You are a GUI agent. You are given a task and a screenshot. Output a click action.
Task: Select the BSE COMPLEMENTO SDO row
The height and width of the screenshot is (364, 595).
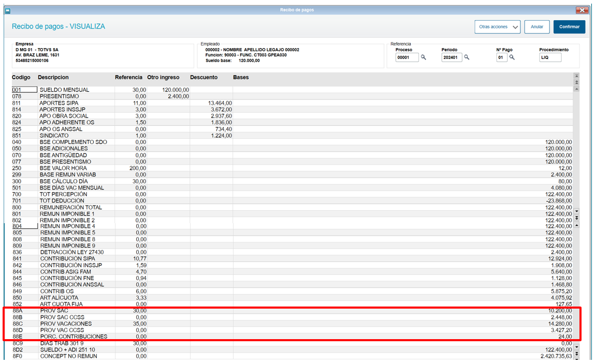coord(292,142)
